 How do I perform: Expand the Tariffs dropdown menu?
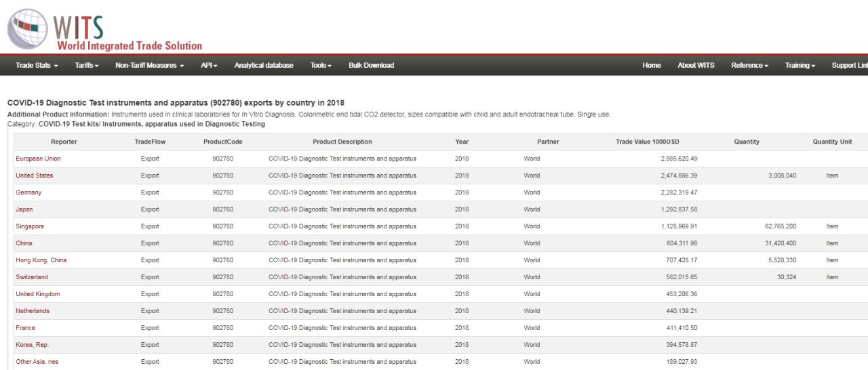coord(87,66)
